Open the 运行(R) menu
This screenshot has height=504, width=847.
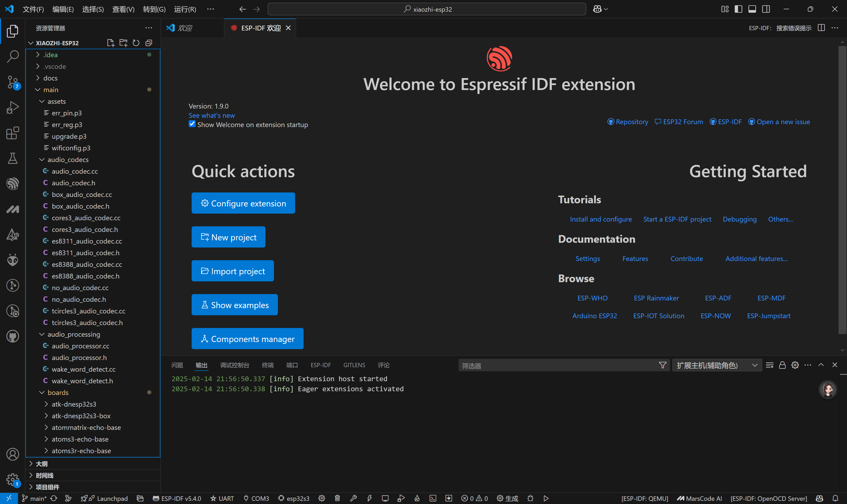185,9
